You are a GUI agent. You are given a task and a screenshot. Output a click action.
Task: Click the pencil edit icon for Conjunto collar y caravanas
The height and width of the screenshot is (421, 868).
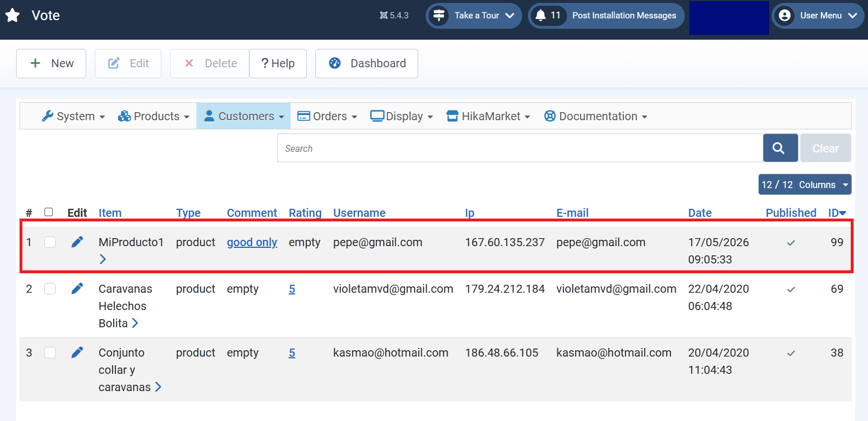click(x=77, y=353)
